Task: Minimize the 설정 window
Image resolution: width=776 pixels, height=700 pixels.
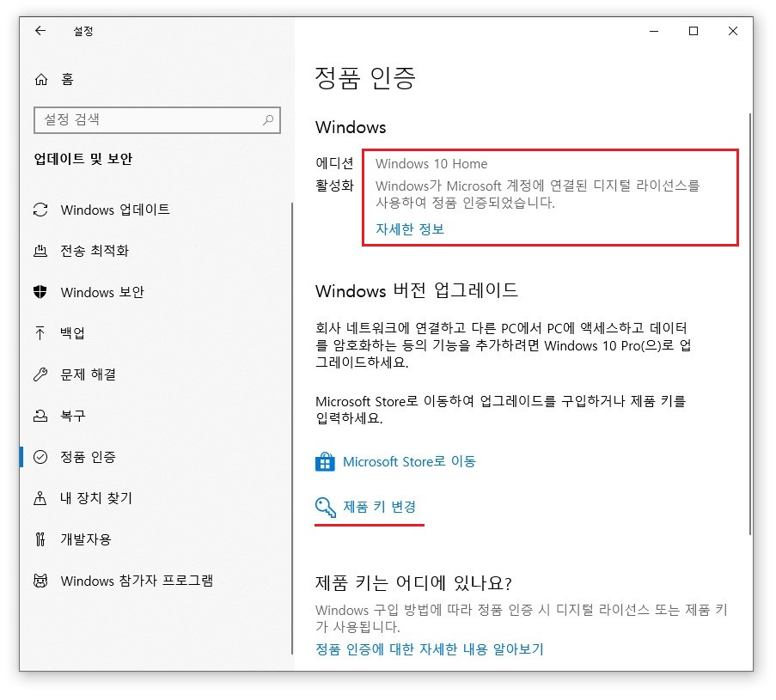Action: (654, 31)
